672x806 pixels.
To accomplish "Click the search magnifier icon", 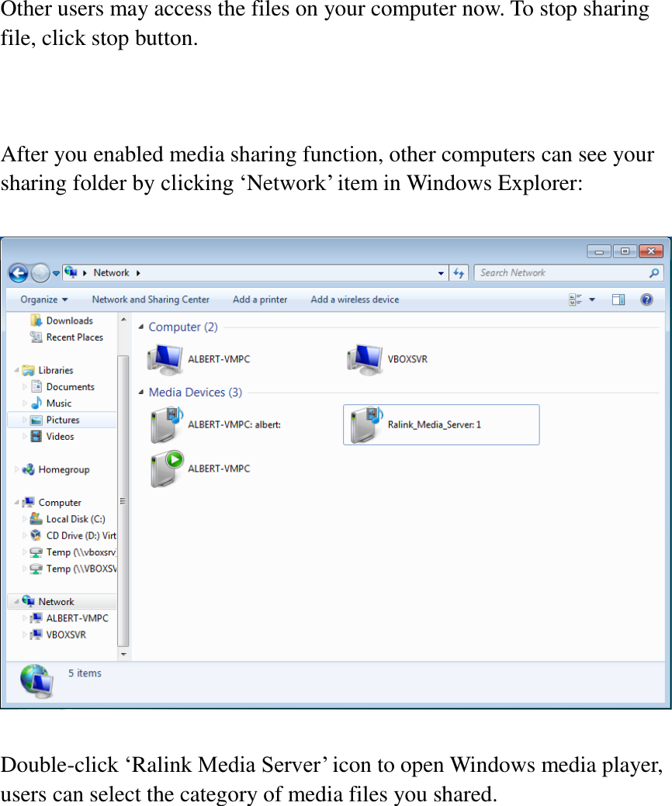I will coord(654,273).
